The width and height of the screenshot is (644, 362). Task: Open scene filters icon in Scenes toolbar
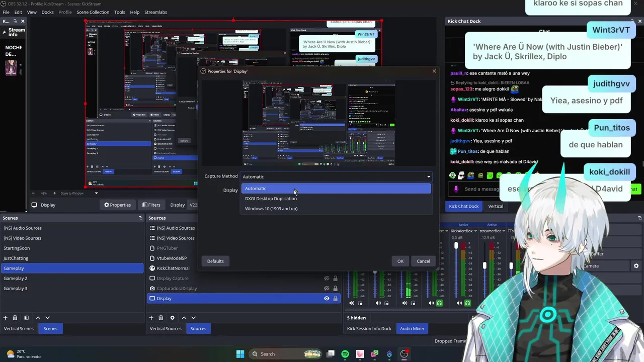pos(26,318)
